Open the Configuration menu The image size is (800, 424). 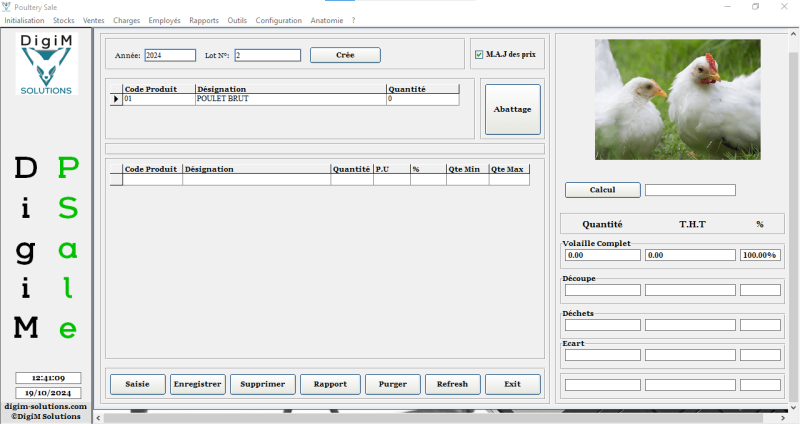pyautogui.click(x=278, y=20)
